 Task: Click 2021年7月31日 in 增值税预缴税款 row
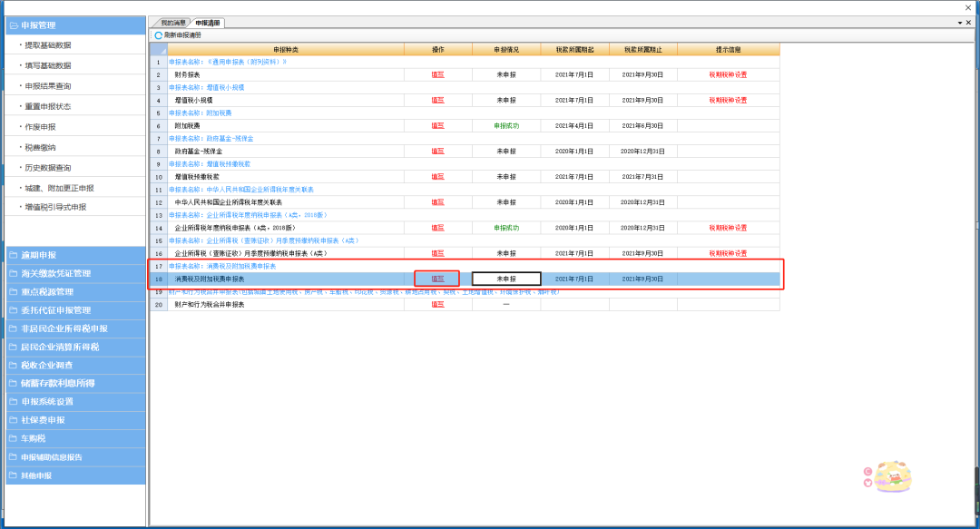(x=642, y=177)
